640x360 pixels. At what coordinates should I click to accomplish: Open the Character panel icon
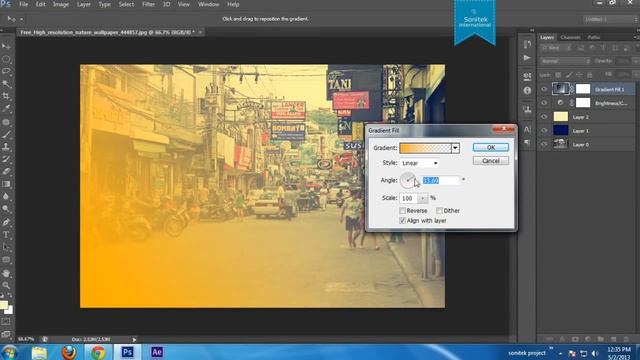point(527,129)
